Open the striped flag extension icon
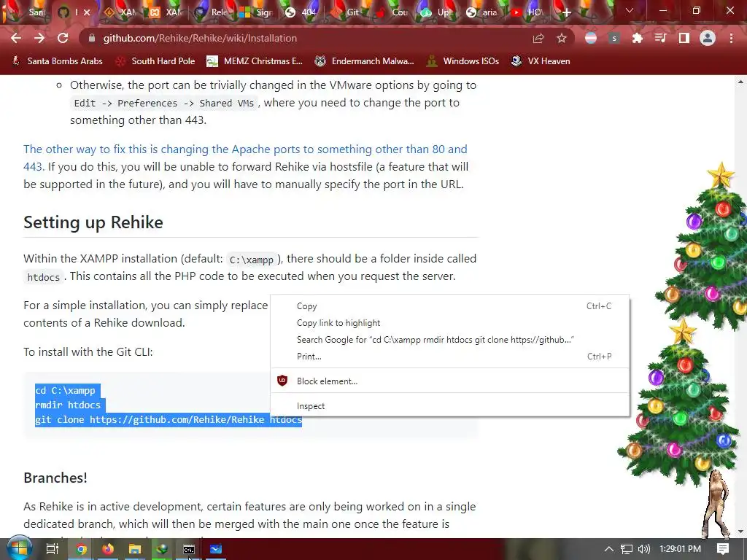747x560 pixels. pyautogui.click(x=591, y=38)
